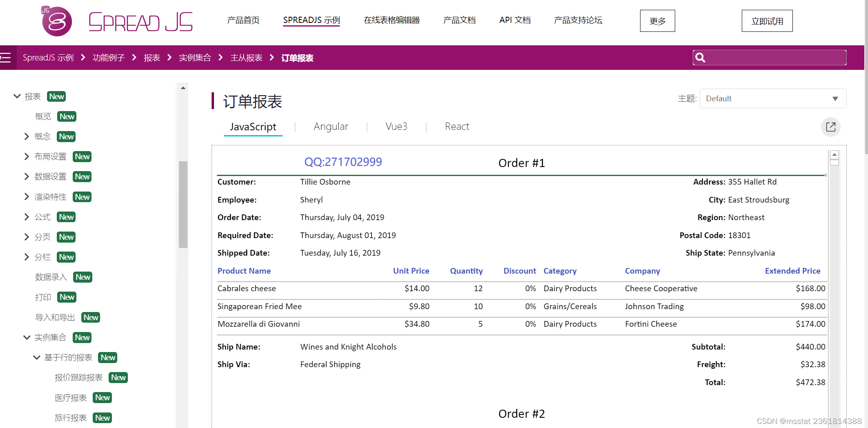Collapse the 基于行的报表 node
This screenshot has height=428, width=868.
(x=37, y=357)
